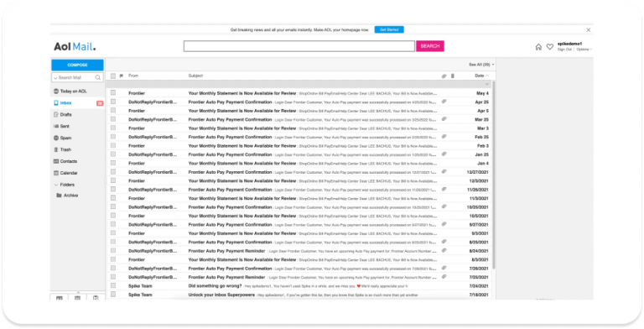Tick the select-all checkbox in list header
This screenshot has width=644, height=329.
[113, 76]
